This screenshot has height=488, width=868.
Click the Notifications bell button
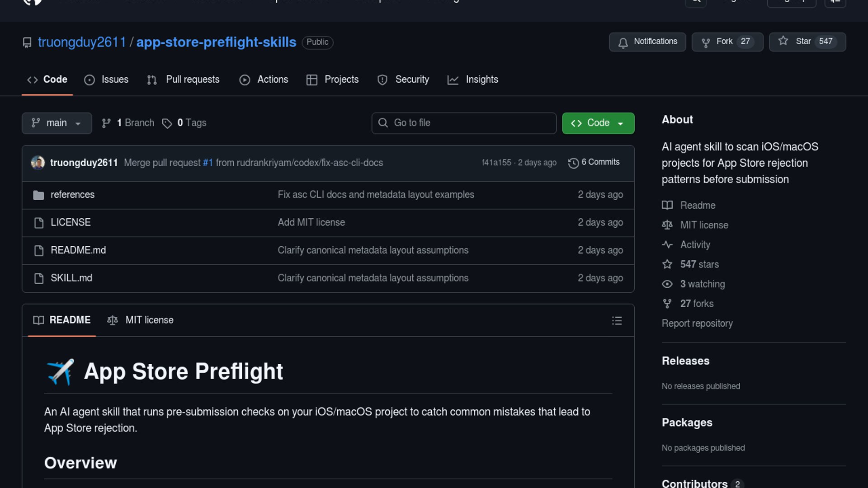pos(647,42)
